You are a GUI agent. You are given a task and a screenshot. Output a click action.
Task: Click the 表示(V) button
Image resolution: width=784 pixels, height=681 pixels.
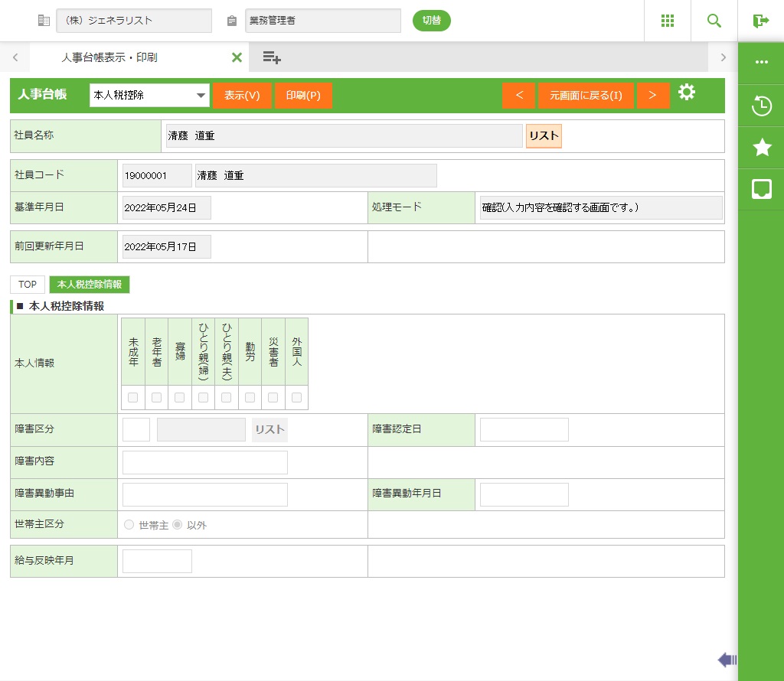click(242, 96)
